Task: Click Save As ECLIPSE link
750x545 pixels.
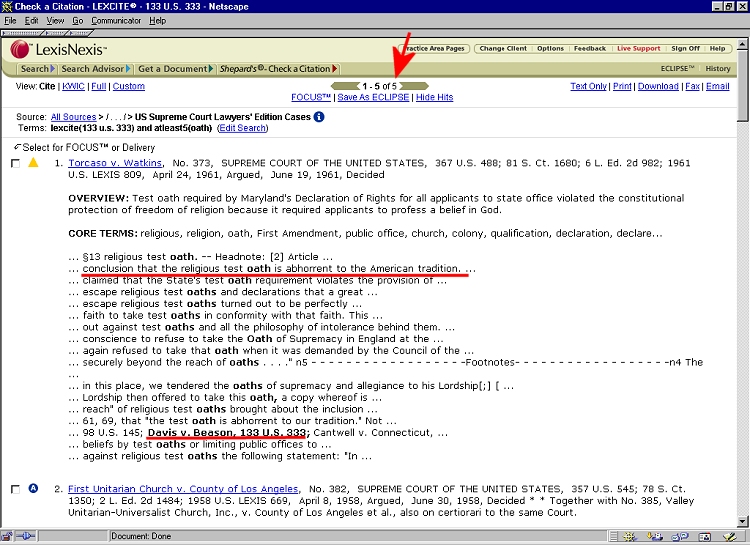Action: point(373,97)
